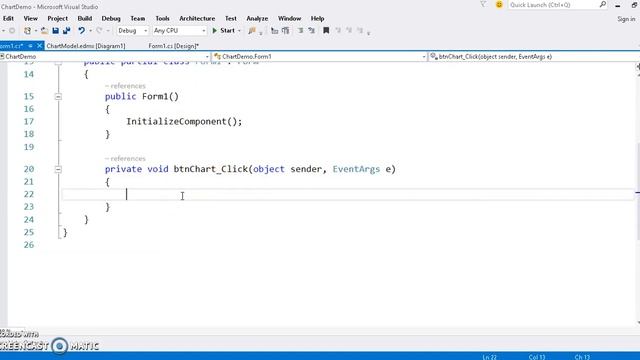
Task: Click the Quick Launch search magnifier
Action: [602, 5]
